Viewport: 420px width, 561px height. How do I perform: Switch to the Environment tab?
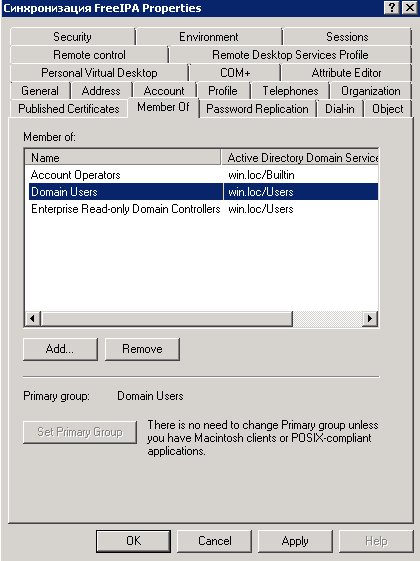pos(209,37)
